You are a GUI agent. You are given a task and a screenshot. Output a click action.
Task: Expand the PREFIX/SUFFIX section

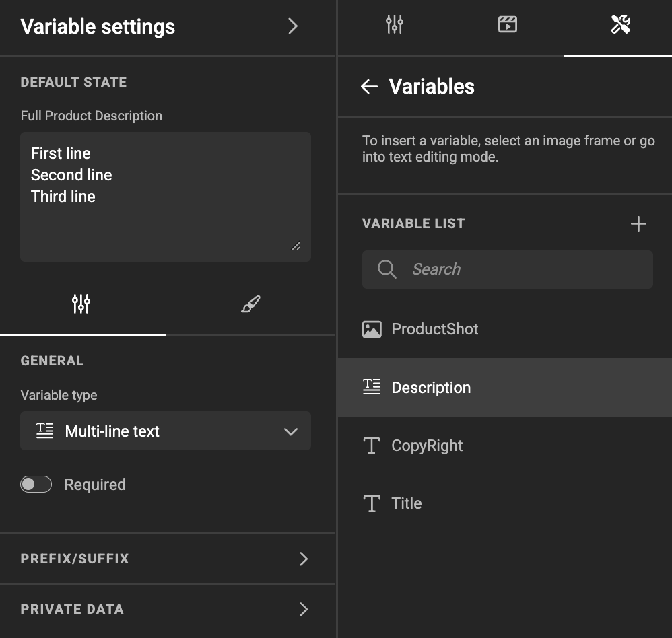point(168,559)
